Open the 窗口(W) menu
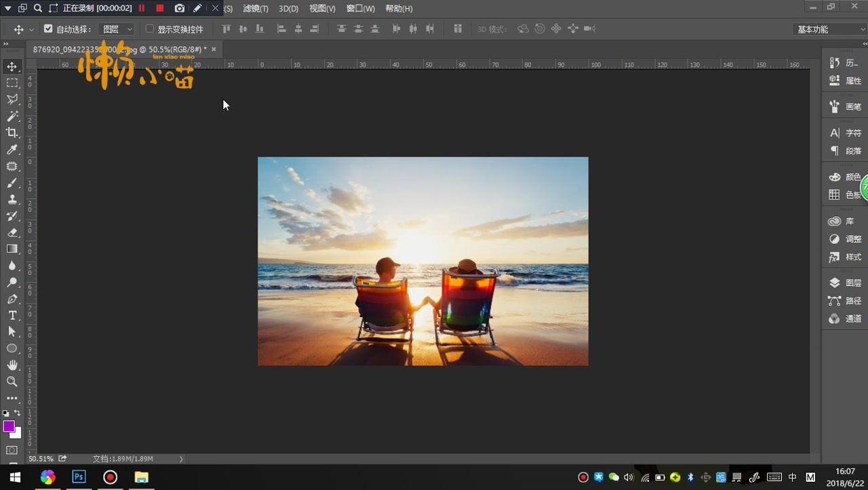Viewport: 868px width, 490px height. click(x=360, y=9)
